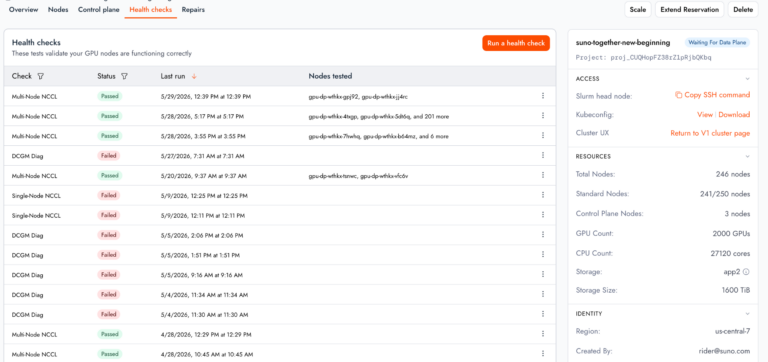Image resolution: width=768 pixels, height=362 pixels.
Task: Open row menu for 5/4/2026 11:34 AM DCGM Diag
Action: coord(543,294)
